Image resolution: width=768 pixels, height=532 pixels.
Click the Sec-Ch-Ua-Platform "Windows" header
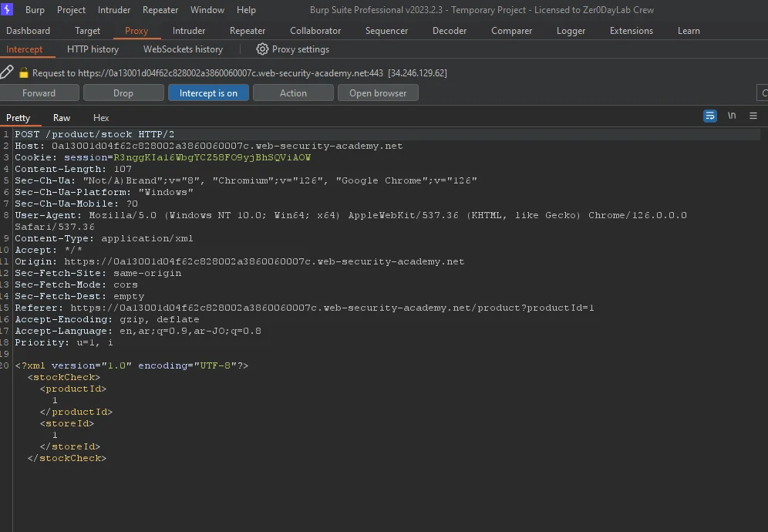point(104,192)
